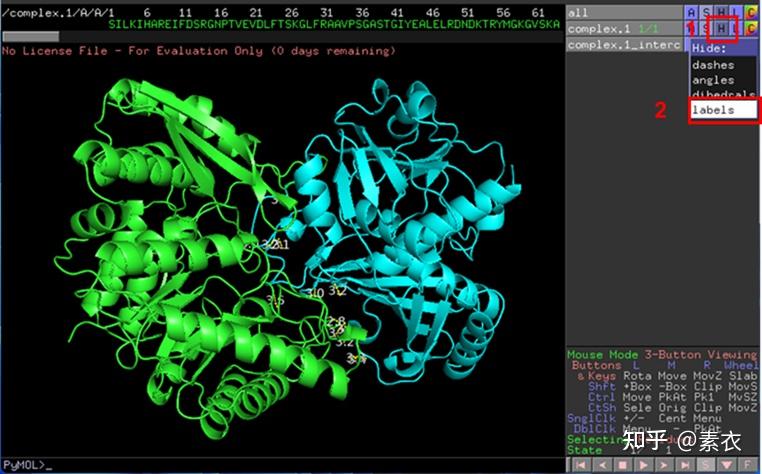Select angles in the Hide menu
Image resolution: width=762 pixels, height=474 pixels.
(x=724, y=80)
